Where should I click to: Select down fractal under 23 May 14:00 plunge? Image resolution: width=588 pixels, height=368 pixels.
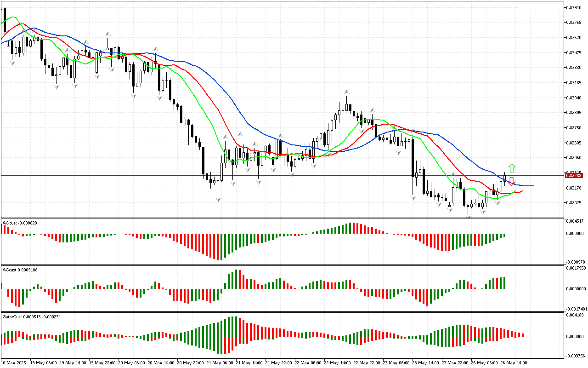point(413,198)
